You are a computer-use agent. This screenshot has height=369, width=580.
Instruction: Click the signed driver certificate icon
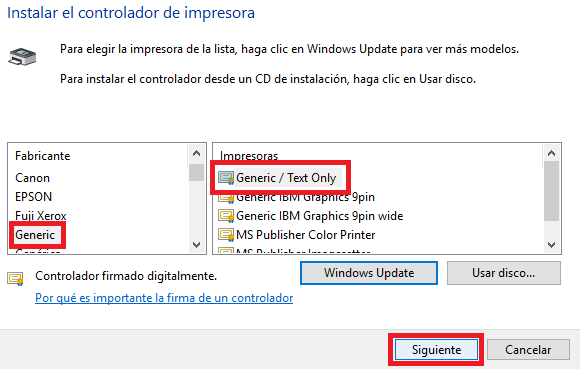coord(16,278)
